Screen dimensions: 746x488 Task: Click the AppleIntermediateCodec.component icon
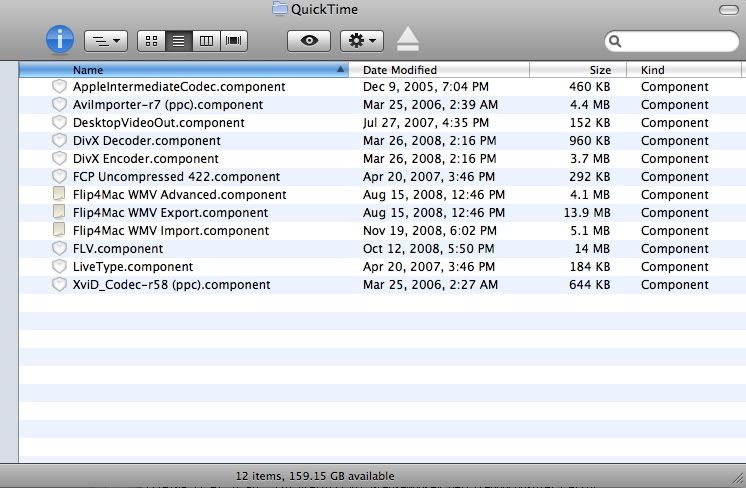[x=59, y=87]
